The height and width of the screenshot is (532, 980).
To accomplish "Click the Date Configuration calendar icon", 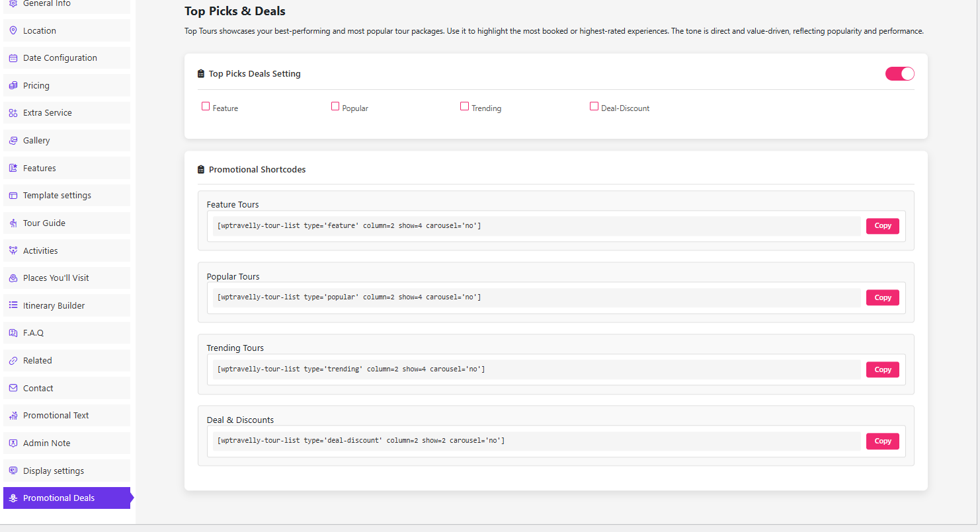I will 13,58.
